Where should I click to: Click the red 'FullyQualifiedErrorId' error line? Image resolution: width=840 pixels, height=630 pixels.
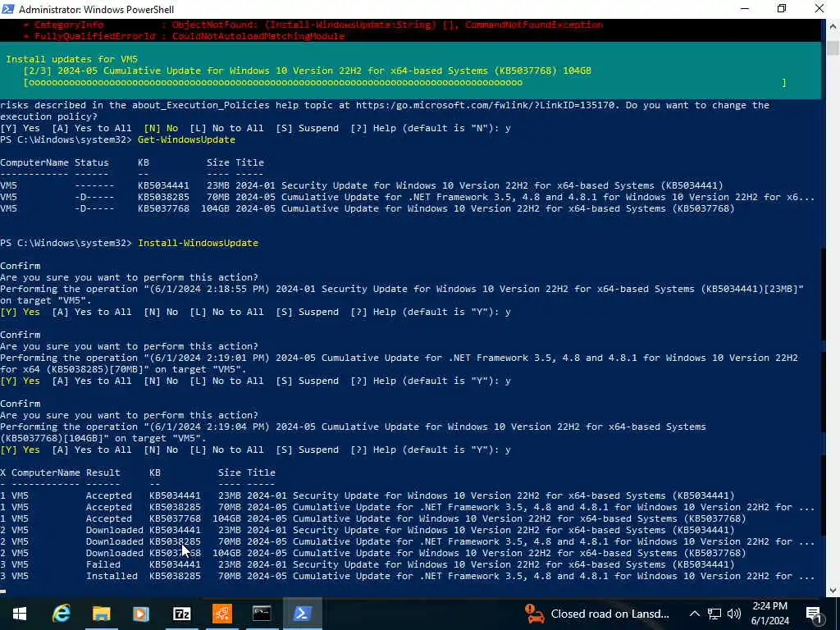[185, 36]
